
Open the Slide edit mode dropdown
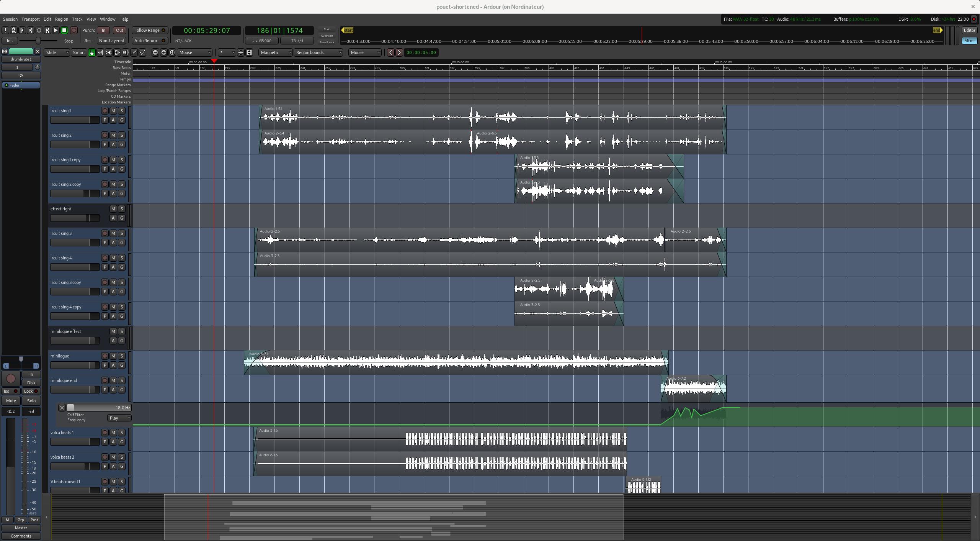[57, 52]
